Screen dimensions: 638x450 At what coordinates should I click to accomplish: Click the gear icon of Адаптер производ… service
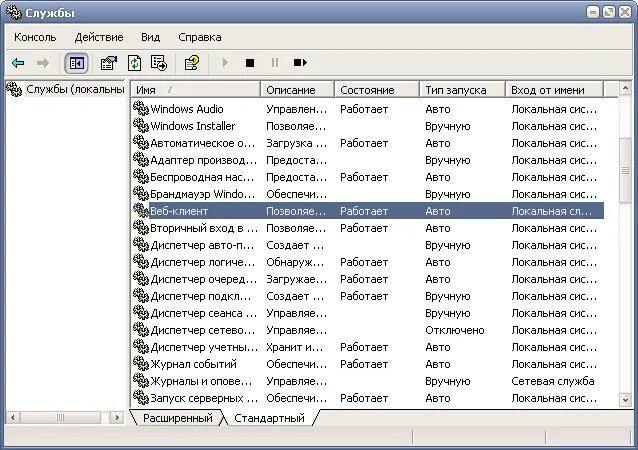141,160
